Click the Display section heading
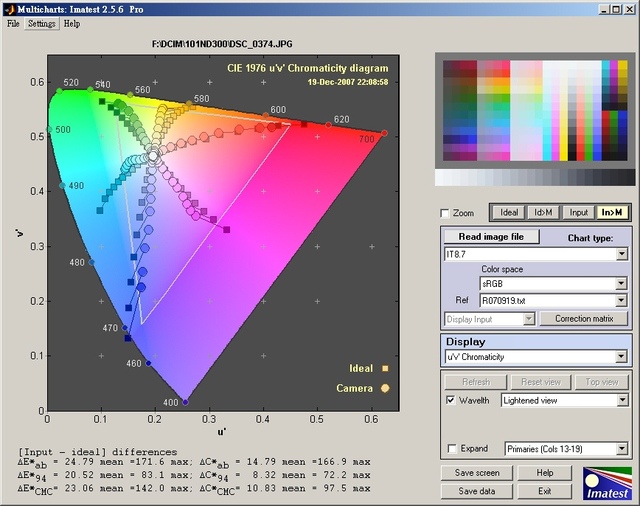 (x=465, y=342)
